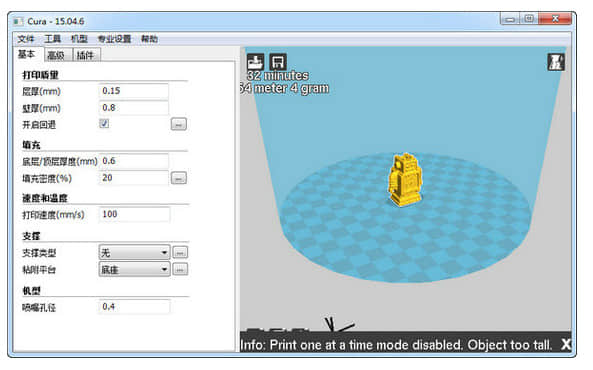This screenshot has width=593, height=370.
Task: Open retraction settings button beside 开启回退
Action: tap(179, 124)
